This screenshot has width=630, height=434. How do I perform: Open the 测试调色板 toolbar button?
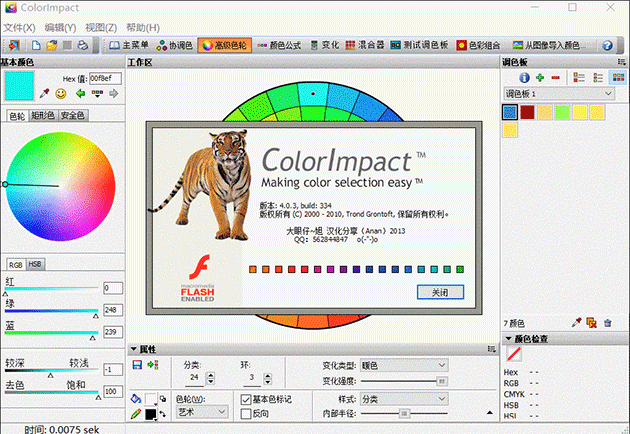419,45
